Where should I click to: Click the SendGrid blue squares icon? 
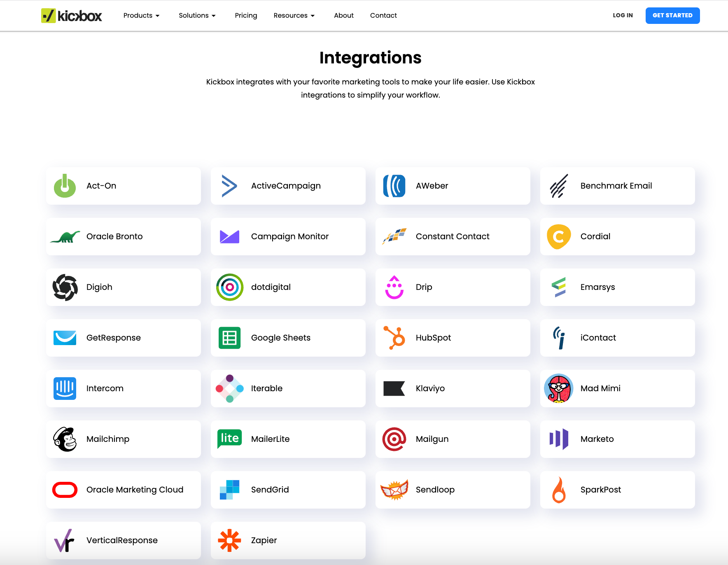coord(229,490)
